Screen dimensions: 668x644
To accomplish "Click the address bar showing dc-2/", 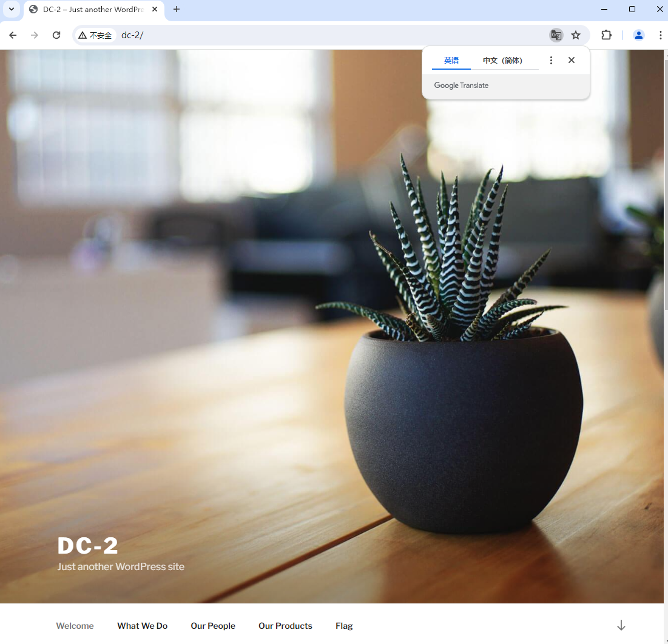I will point(332,35).
